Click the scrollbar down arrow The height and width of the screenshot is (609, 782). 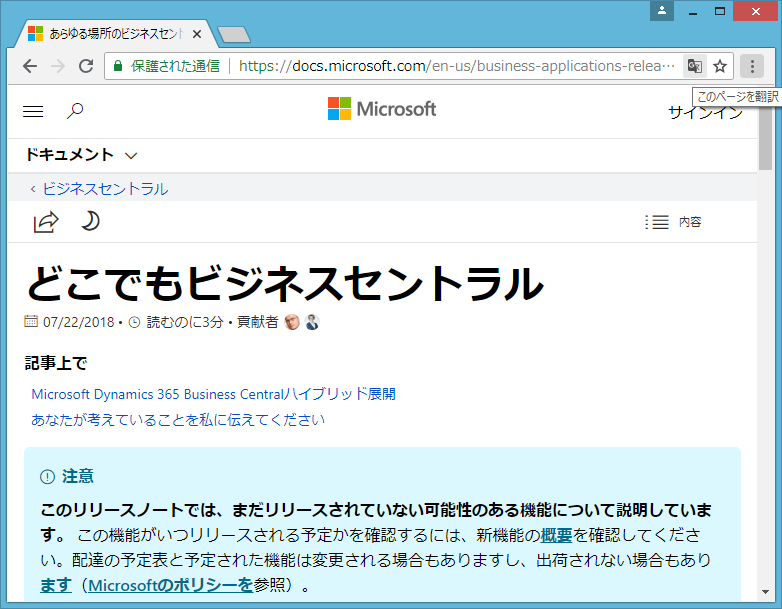click(765, 592)
